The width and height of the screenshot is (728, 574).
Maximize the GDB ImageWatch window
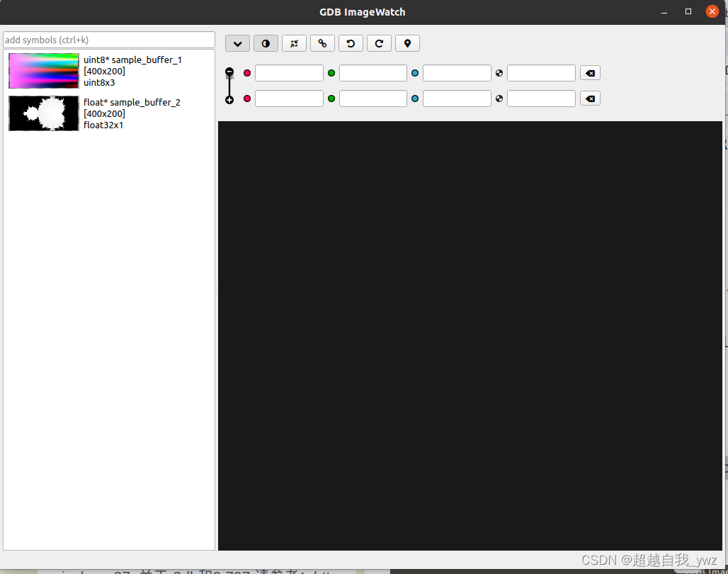pos(688,11)
